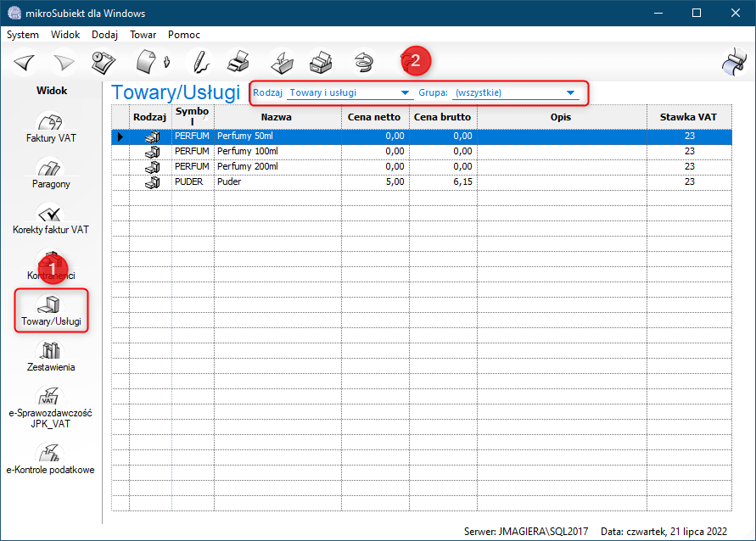Viewport: 756px width, 541px height.
Task: Click the goods icon in Puder row
Action: [153, 182]
